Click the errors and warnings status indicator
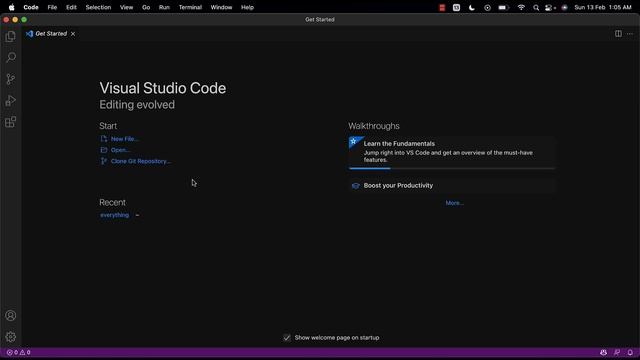 coord(19,352)
